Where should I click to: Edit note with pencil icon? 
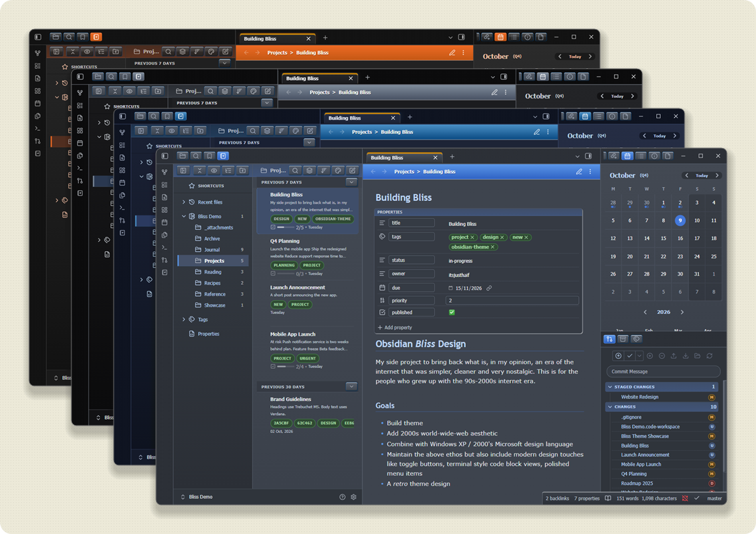point(579,172)
